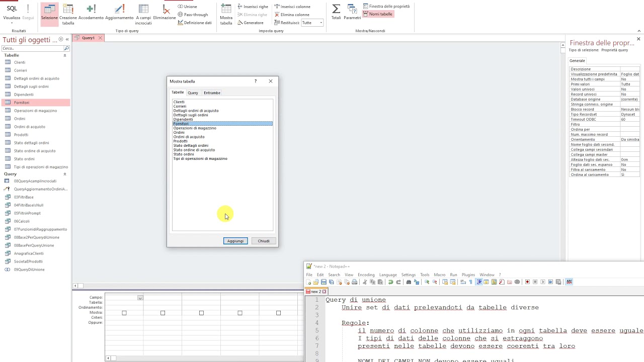Toggle fourth Mostra checkbox in query grid

tap(240, 313)
